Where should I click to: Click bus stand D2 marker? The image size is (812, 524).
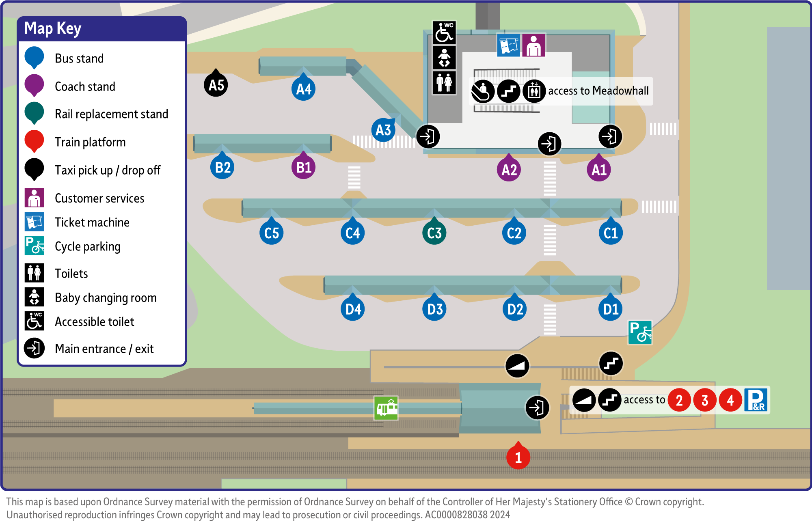515,308
